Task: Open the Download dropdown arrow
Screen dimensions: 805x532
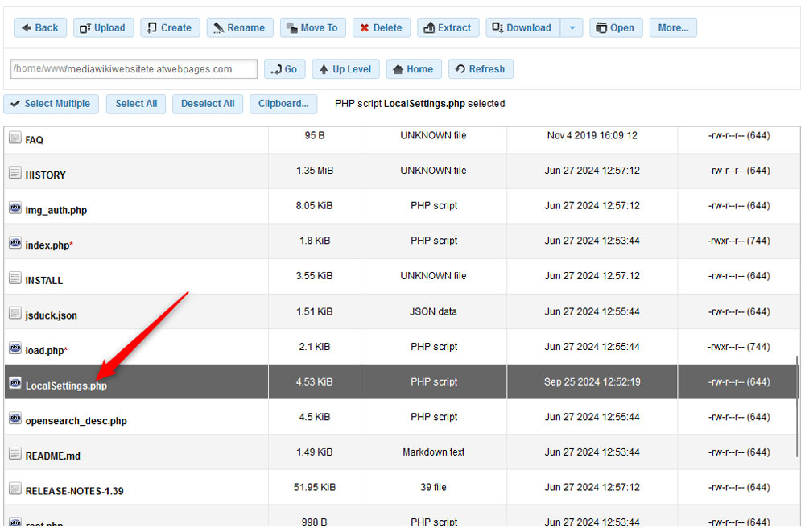Action: click(572, 27)
